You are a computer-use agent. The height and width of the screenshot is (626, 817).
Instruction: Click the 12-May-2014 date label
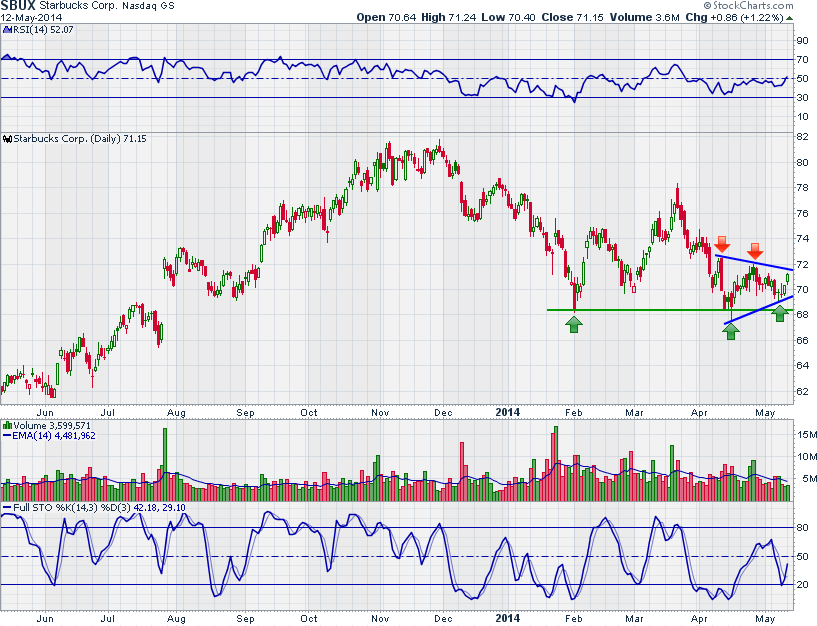coord(31,18)
